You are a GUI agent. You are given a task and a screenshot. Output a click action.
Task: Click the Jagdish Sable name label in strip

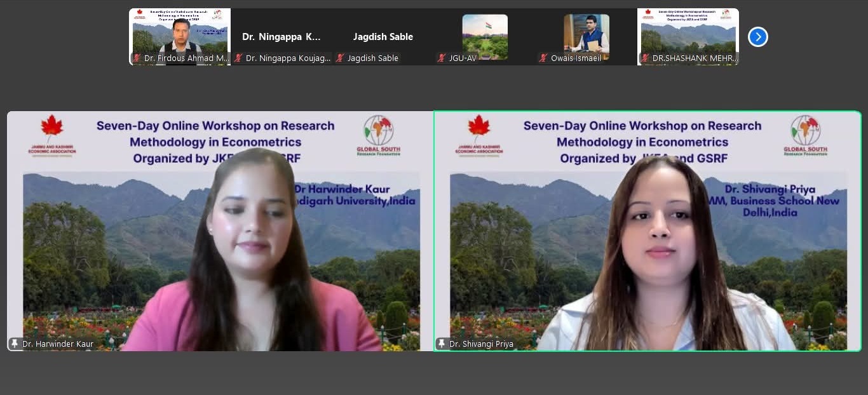pyautogui.click(x=373, y=58)
